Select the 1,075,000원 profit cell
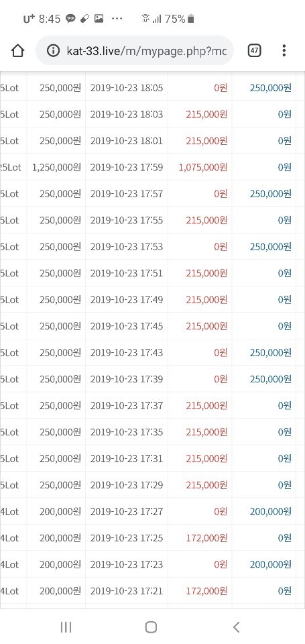The image size is (305, 644). pyautogui.click(x=203, y=167)
